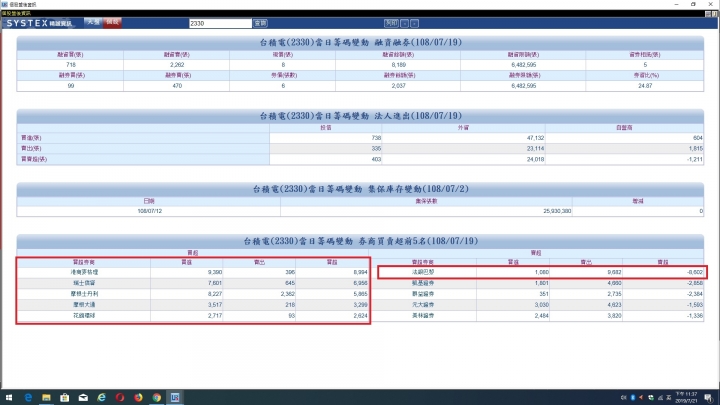
Task: Click the 查詢 button beside the stock code
Action: point(260,23)
